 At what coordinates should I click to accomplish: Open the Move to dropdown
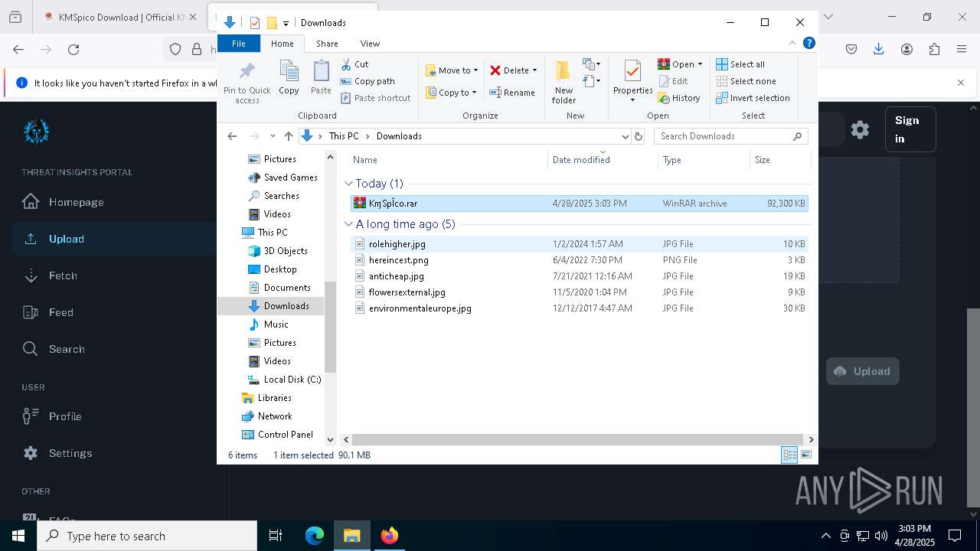(452, 70)
